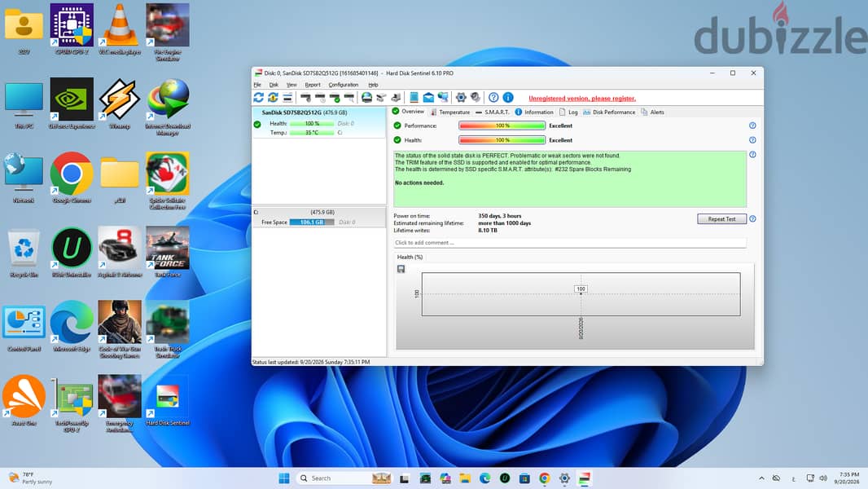Screen dimensions: 868x489
Task: Click the blue About info toolbar icon
Action: [x=507, y=98]
